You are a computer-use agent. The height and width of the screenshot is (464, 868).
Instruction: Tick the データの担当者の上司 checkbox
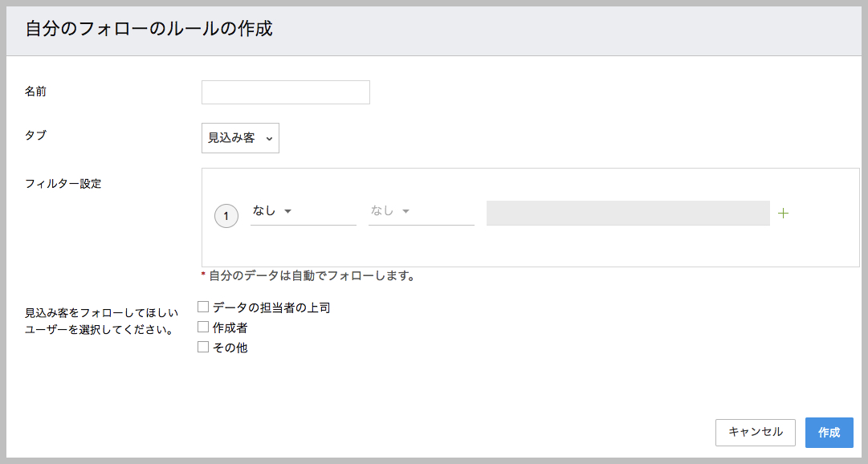tap(203, 307)
